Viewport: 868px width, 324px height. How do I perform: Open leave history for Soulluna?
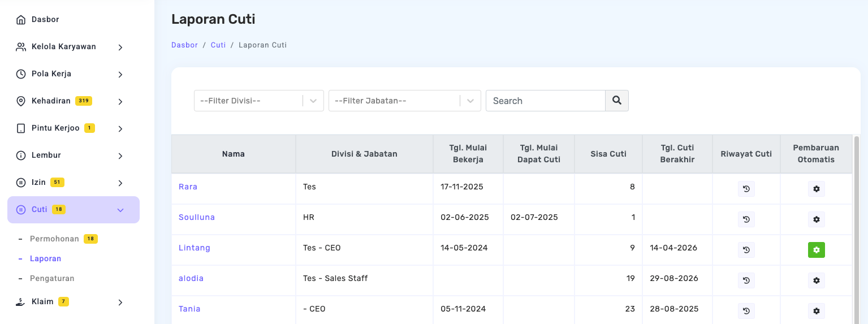[x=746, y=219]
